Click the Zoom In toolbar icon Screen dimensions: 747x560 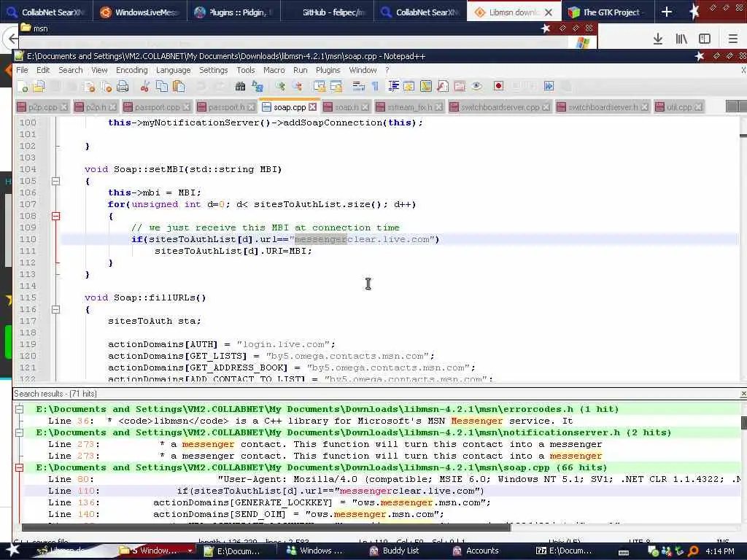[x=280, y=86]
